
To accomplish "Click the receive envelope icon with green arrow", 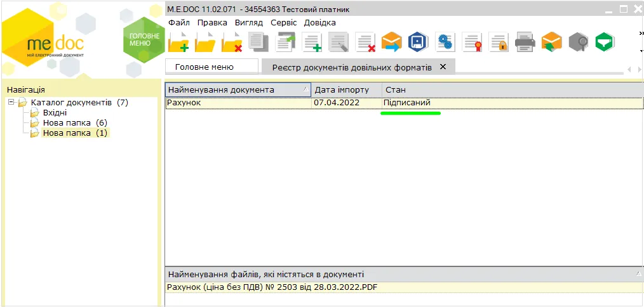I will click(x=551, y=41).
